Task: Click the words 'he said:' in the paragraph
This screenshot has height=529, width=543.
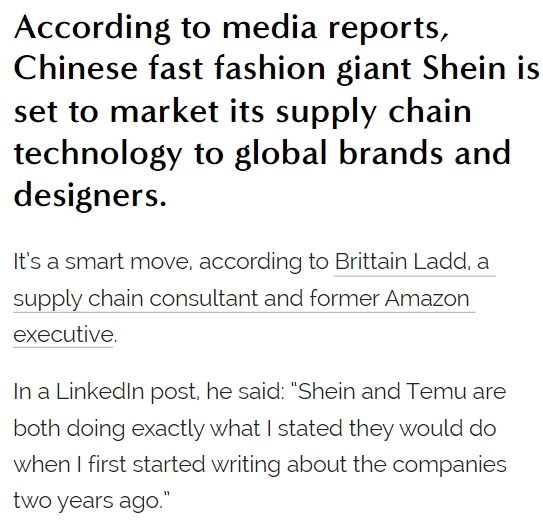Action: click(245, 392)
